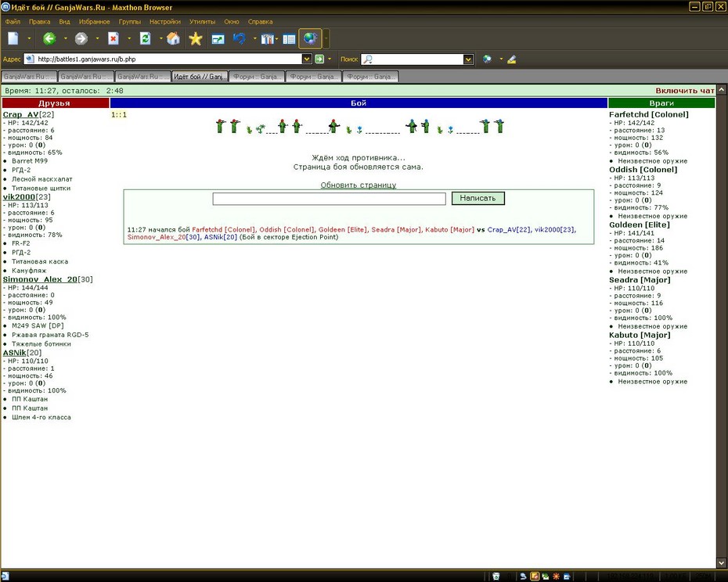Click the Stop loading page icon
The width and height of the screenshot is (728, 582).
pos(114,38)
